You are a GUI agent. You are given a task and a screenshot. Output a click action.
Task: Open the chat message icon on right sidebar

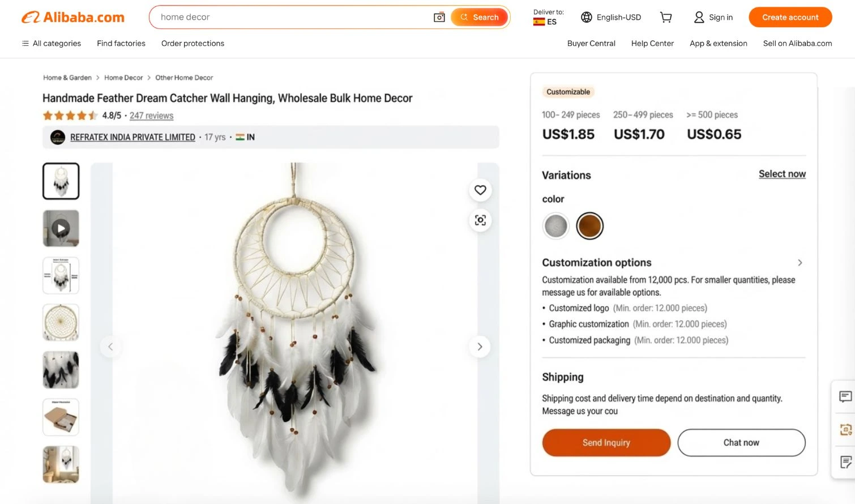[845, 396]
